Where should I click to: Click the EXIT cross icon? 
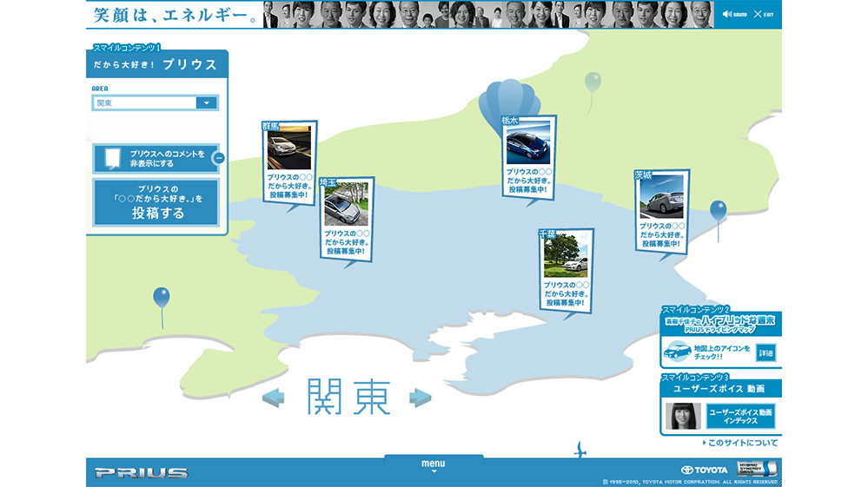click(x=758, y=15)
